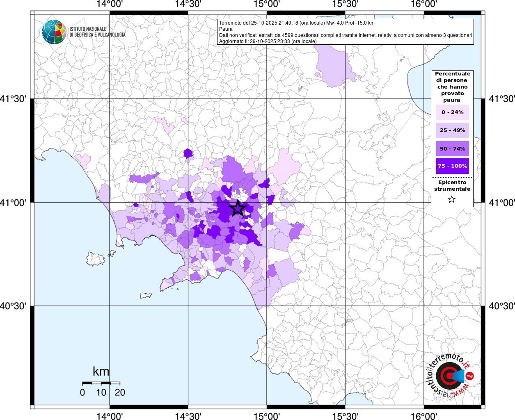This screenshot has height=420, width=515.
Task: Click the 'Paura' label in the header box
Action: 226,29
